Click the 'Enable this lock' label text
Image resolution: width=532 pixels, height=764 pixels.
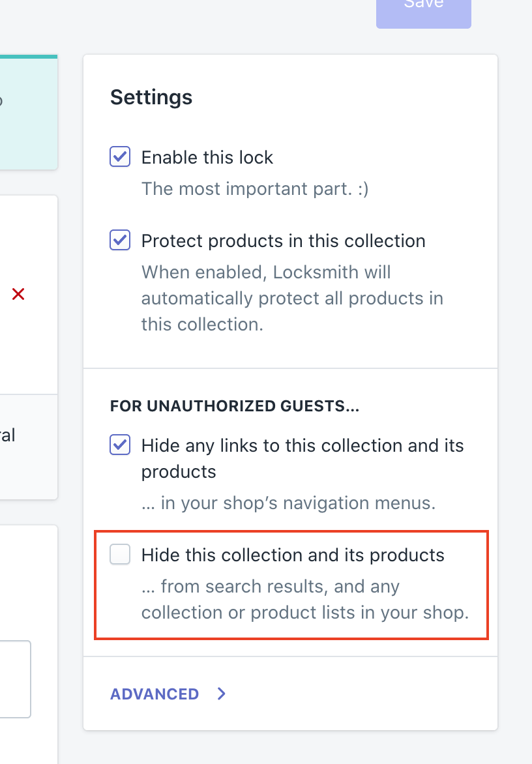207,157
